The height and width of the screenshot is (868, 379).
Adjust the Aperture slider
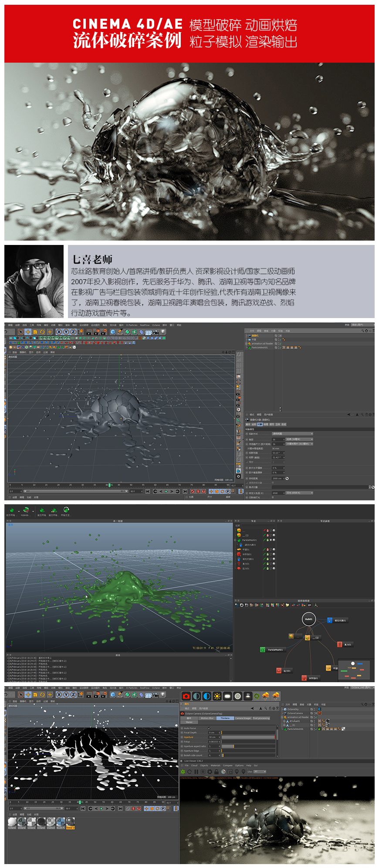click(248, 737)
